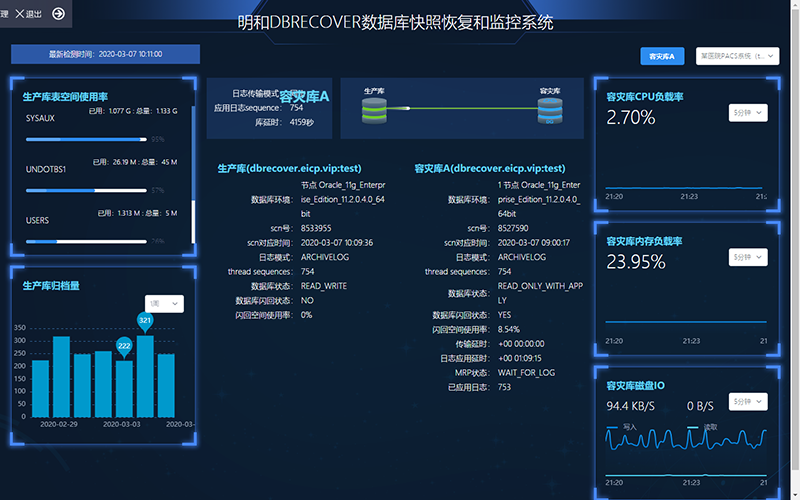Click the blue 容灾库A button
The height and width of the screenshot is (500, 800).
[x=662, y=56]
